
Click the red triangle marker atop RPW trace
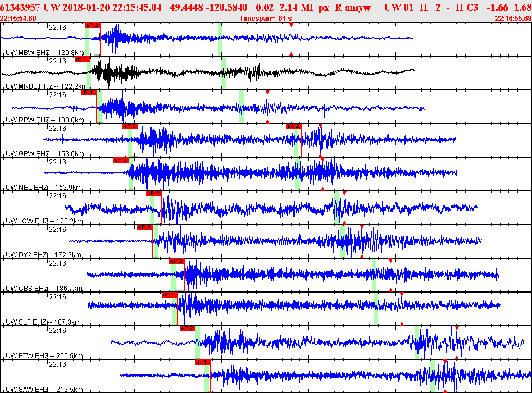pyautogui.click(x=267, y=92)
